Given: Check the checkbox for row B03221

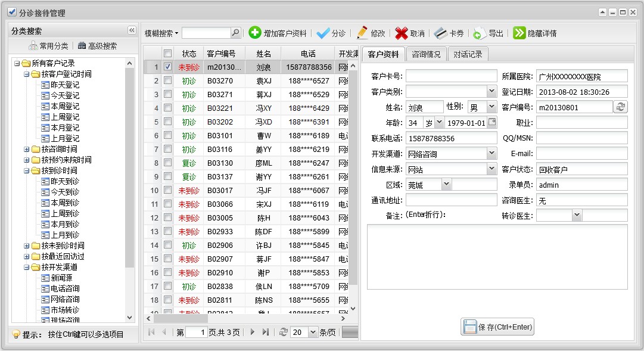Looking at the screenshot, I should [167, 108].
